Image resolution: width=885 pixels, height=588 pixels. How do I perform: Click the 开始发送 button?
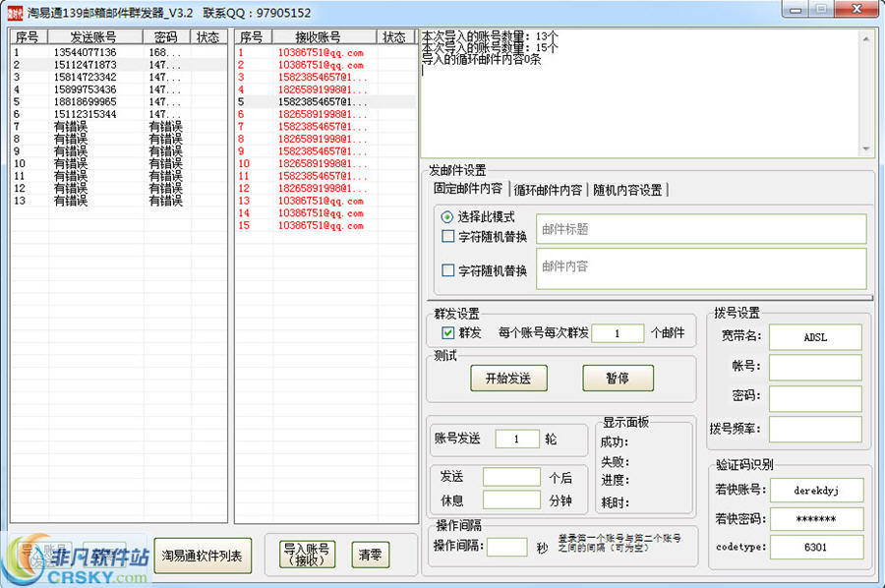pos(508,379)
